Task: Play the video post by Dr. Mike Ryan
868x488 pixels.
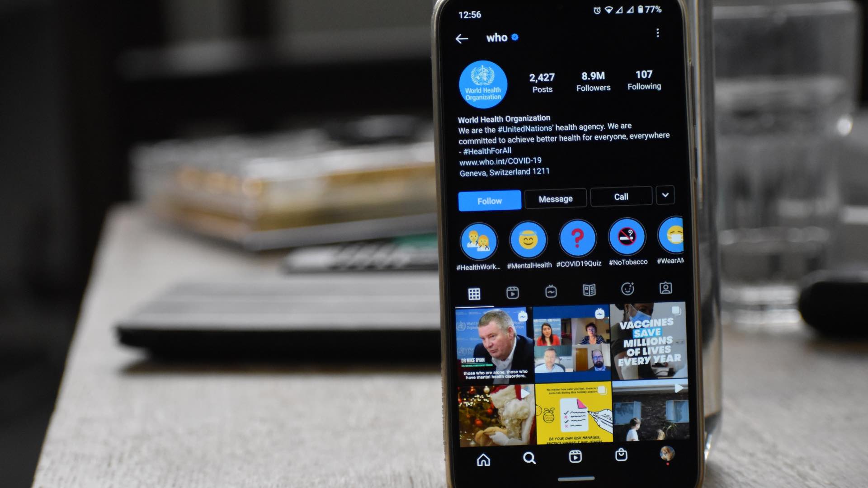Action: (x=492, y=343)
